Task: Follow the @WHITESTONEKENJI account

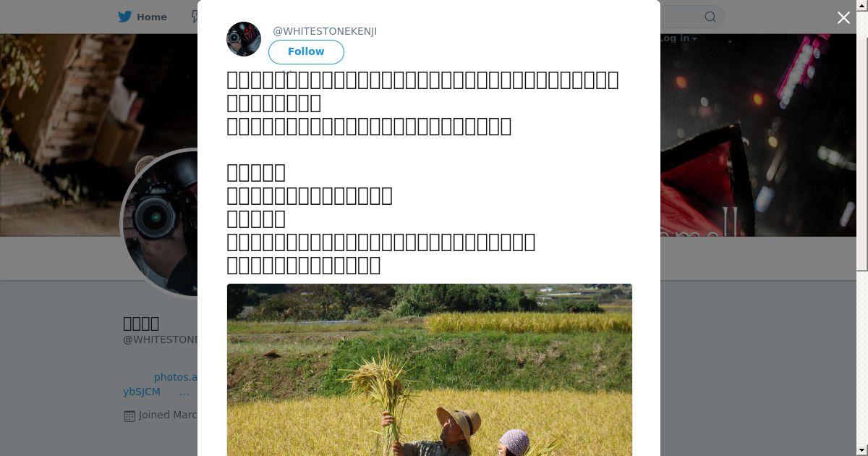Action: pyautogui.click(x=306, y=51)
